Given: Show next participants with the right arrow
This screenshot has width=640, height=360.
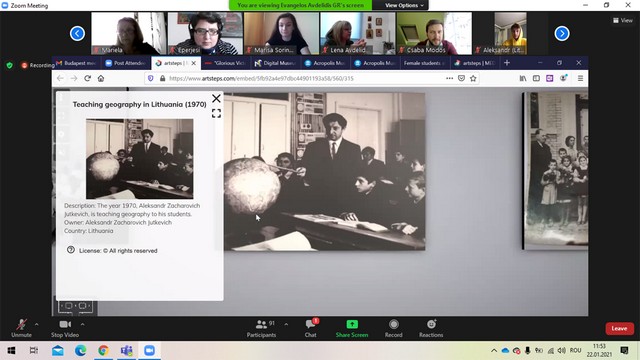Looking at the screenshot, I should [x=562, y=33].
